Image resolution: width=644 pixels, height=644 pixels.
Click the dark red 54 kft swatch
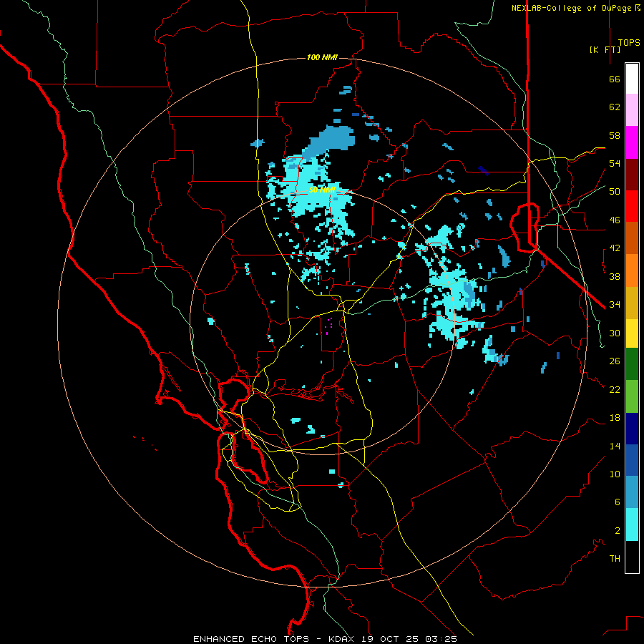pos(632,175)
